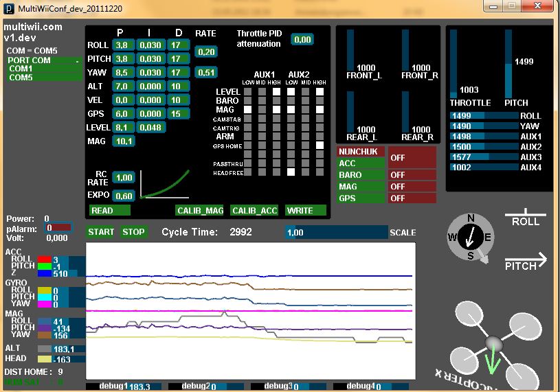Click the WRITE button
Screen dimensions: 560x392
tap(306, 211)
